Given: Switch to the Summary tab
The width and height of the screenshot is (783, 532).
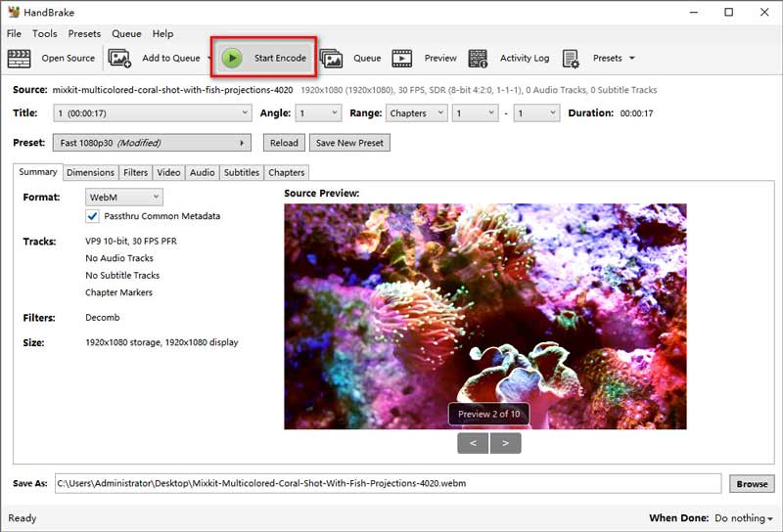Looking at the screenshot, I should (x=38, y=172).
